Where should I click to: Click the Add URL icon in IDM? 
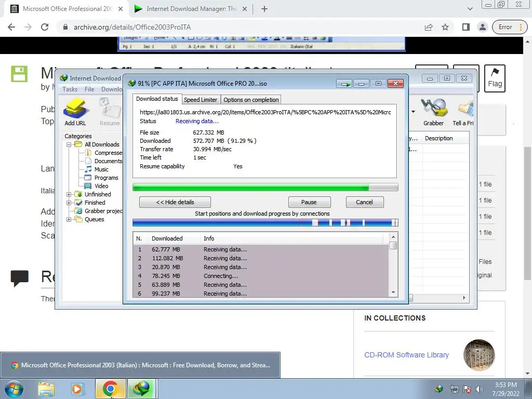pyautogui.click(x=75, y=112)
